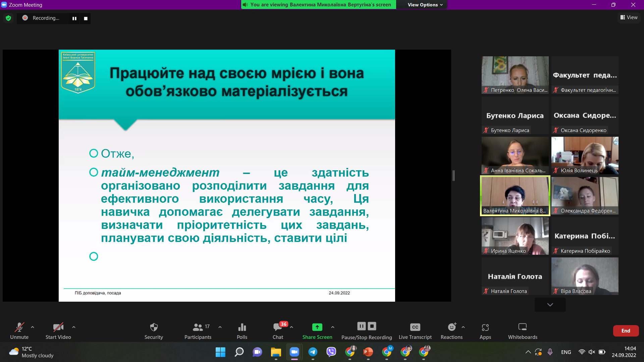
Task: Open the View Options dropdown
Action: (x=422, y=5)
